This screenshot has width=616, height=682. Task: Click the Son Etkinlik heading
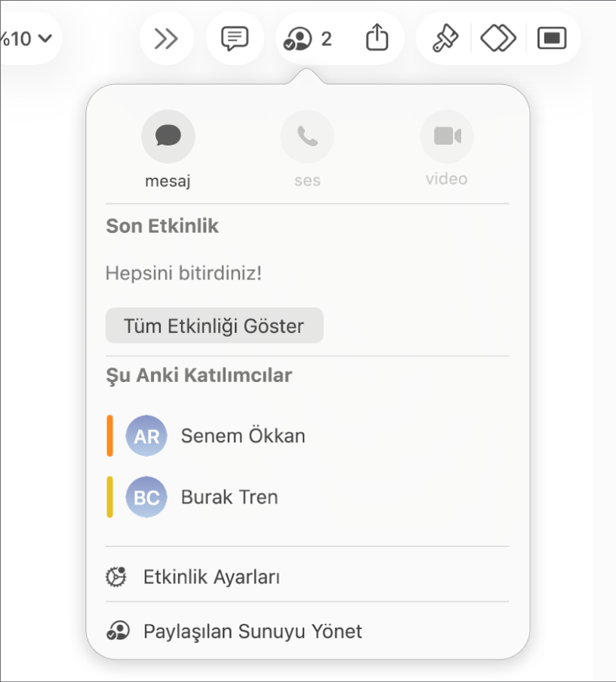coord(162,226)
